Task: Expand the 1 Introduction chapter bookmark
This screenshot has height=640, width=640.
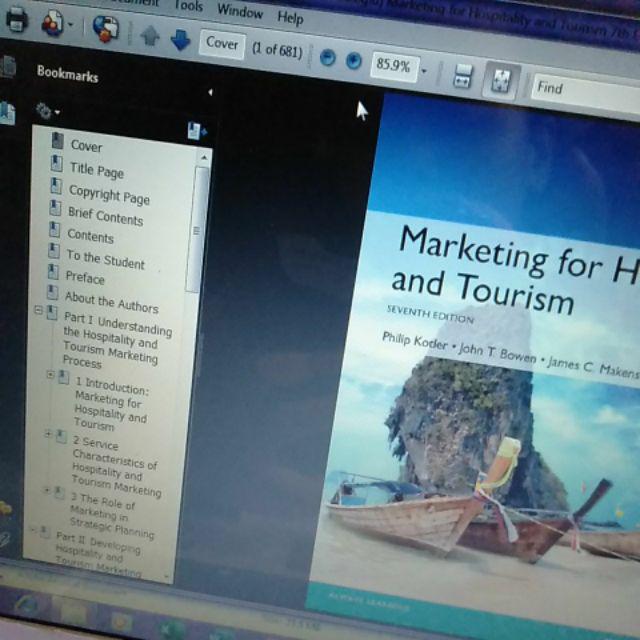Action: (51, 375)
